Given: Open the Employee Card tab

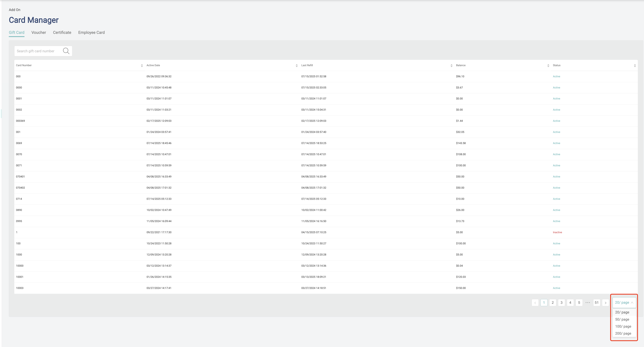Looking at the screenshot, I should coord(92,32).
